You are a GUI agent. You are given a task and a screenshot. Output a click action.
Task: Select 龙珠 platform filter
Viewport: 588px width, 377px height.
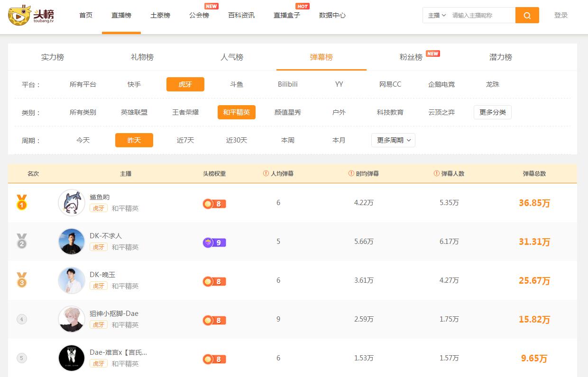(x=493, y=84)
